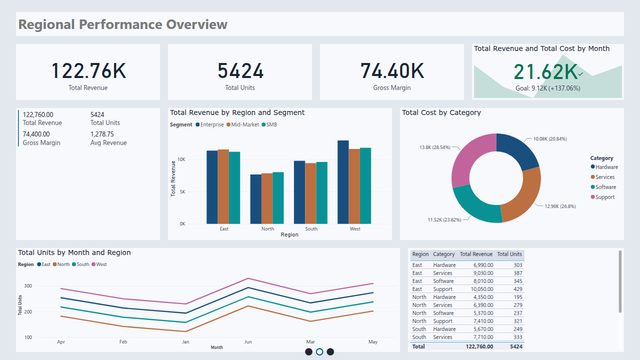640x360 pixels.
Task: Click the 'Regional Performance Overview' title
Action: [x=123, y=24]
